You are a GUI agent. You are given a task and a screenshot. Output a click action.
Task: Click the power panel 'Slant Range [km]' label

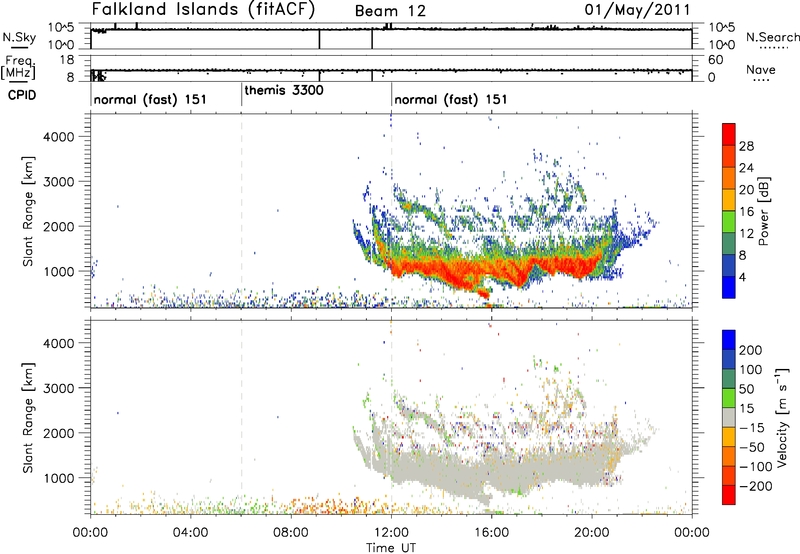[x=28, y=211]
